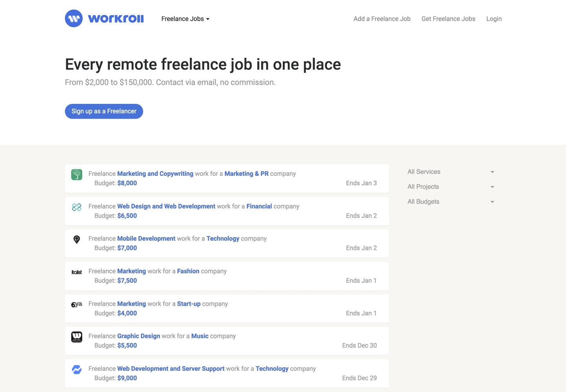The height and width of the screenshot is (392, 566).
Task: Select the black location pin company icon
Action: coord(77,239)
